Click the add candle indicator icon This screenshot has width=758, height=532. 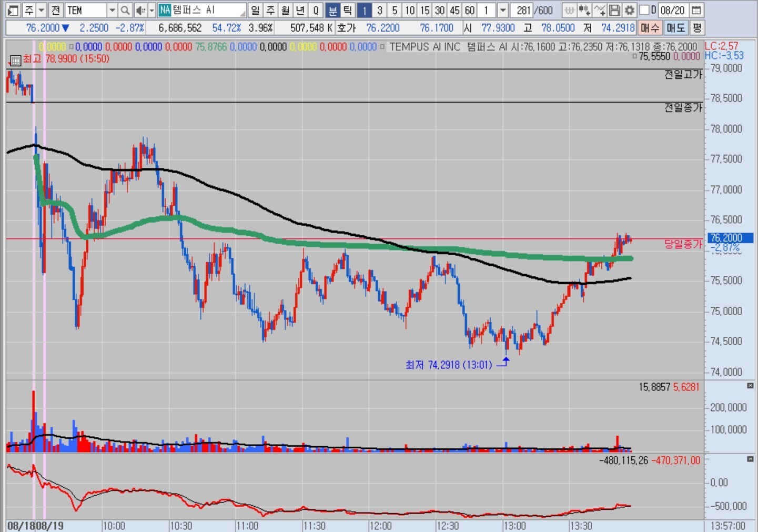pos(584,10)
